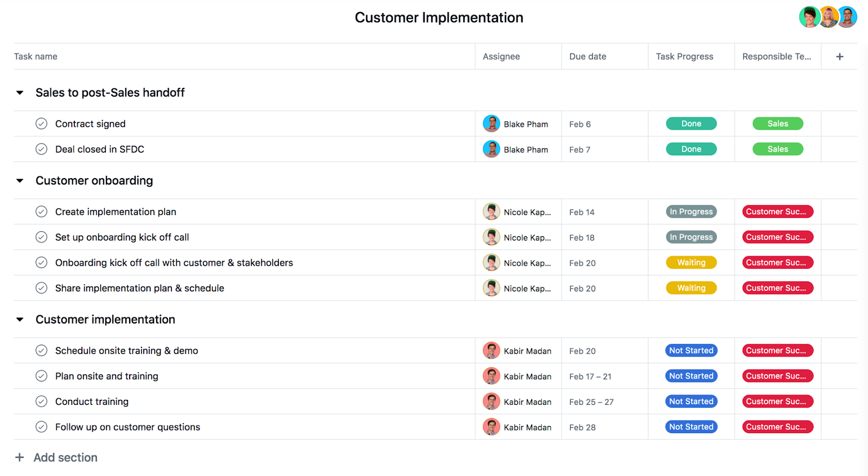868x476 pixels.
Task: Click Kabir Madan's avatar on Follow up row
Action: pyautogui.click(x=491, y=427)
